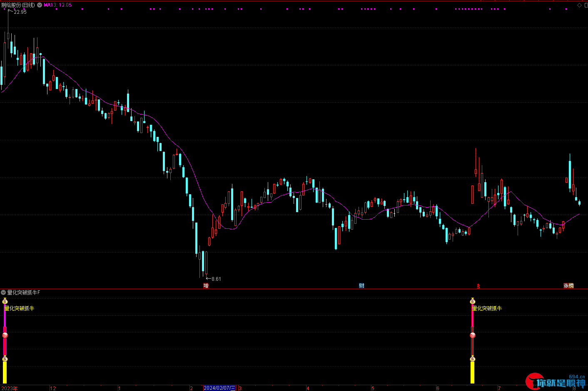Click month 5 on the time axis
The width and height of the screenshot is (588, 391).
pyautogui.click(x=373, y=388)
